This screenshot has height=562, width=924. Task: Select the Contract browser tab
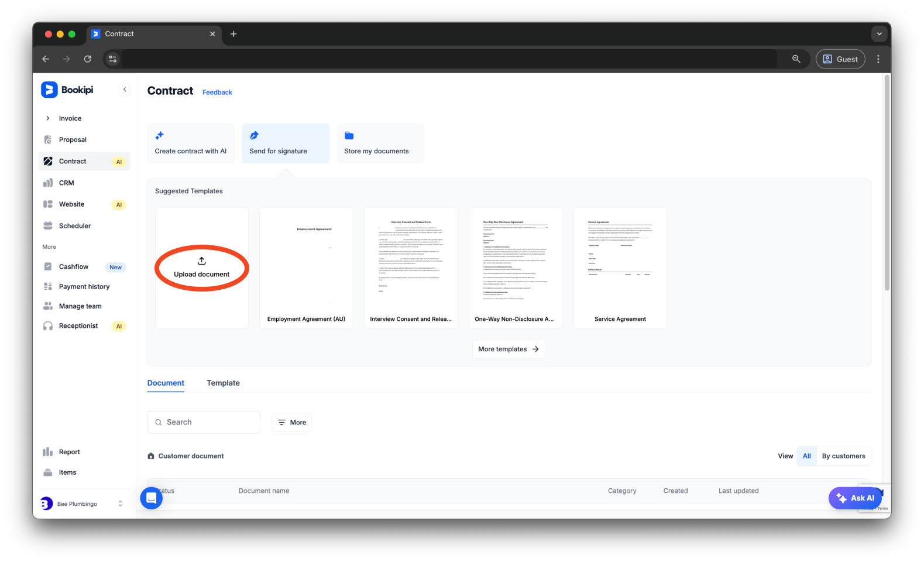[154, 34]
